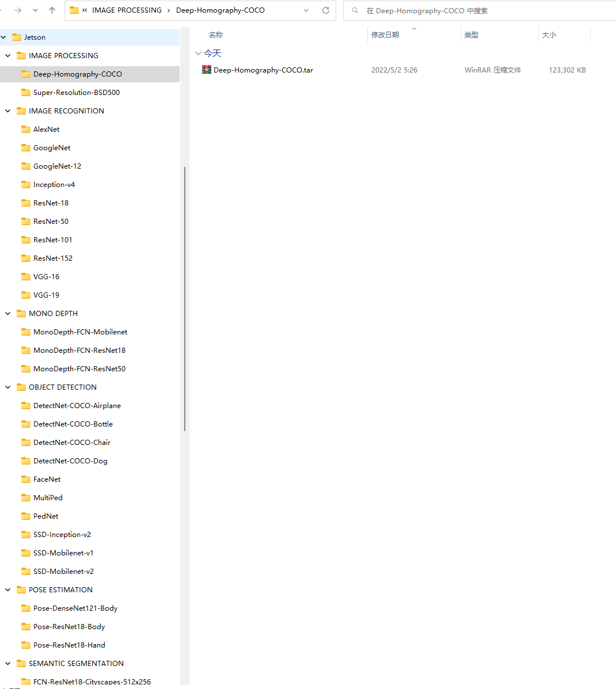Click the VGG-19 folder icon
The width and height of the screenshot is (616, 689).
click(26, 295)
